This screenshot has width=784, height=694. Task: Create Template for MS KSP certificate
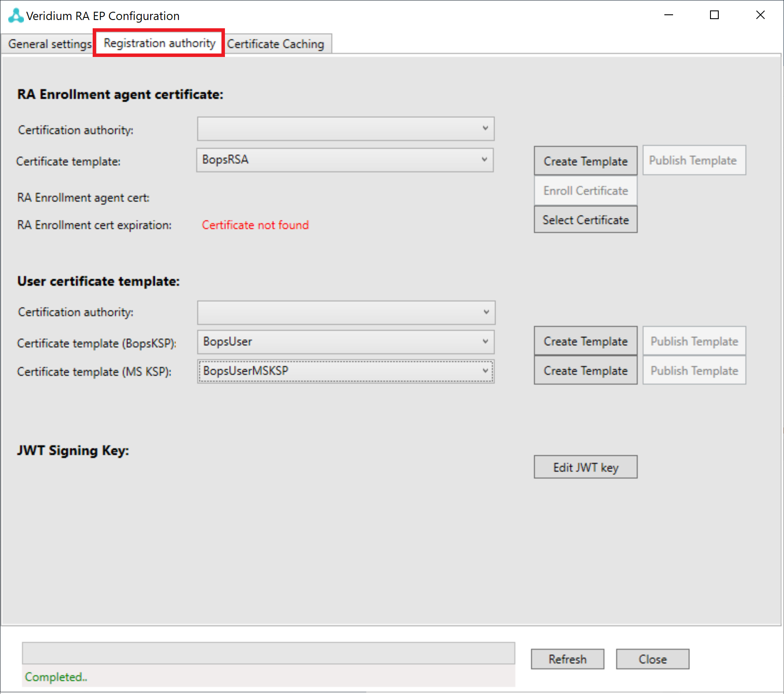click(x=585, y=371)
